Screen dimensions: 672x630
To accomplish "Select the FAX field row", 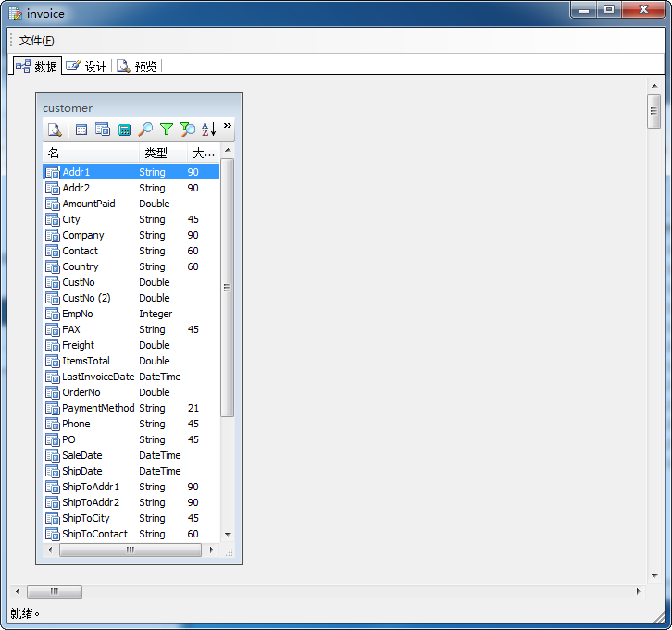I will click(x=131, y=329).
